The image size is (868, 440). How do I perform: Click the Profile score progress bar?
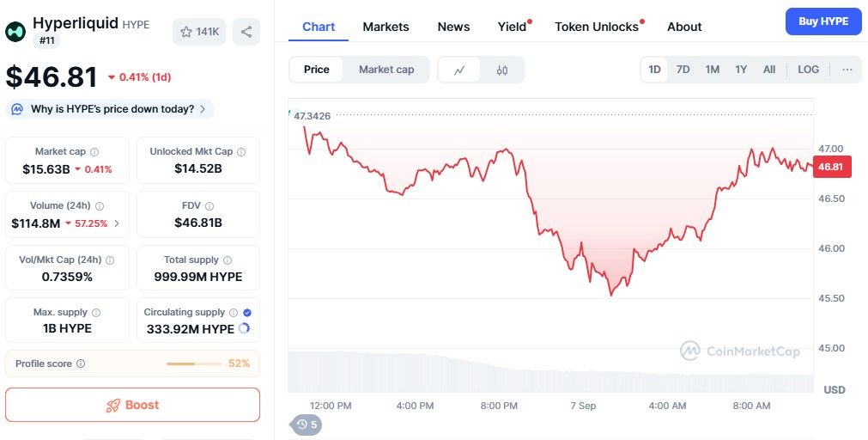tap(194, 364)
